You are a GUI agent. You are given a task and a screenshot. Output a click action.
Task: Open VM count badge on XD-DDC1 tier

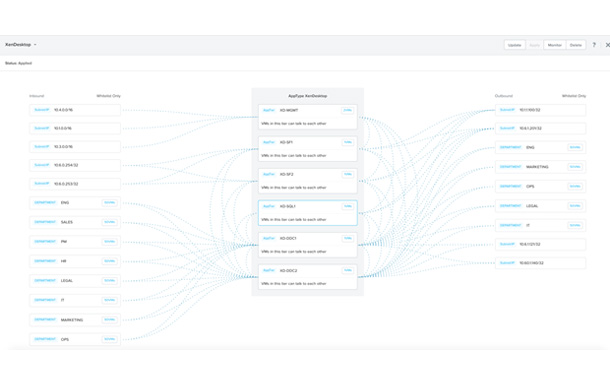click(x=347, y=238)
